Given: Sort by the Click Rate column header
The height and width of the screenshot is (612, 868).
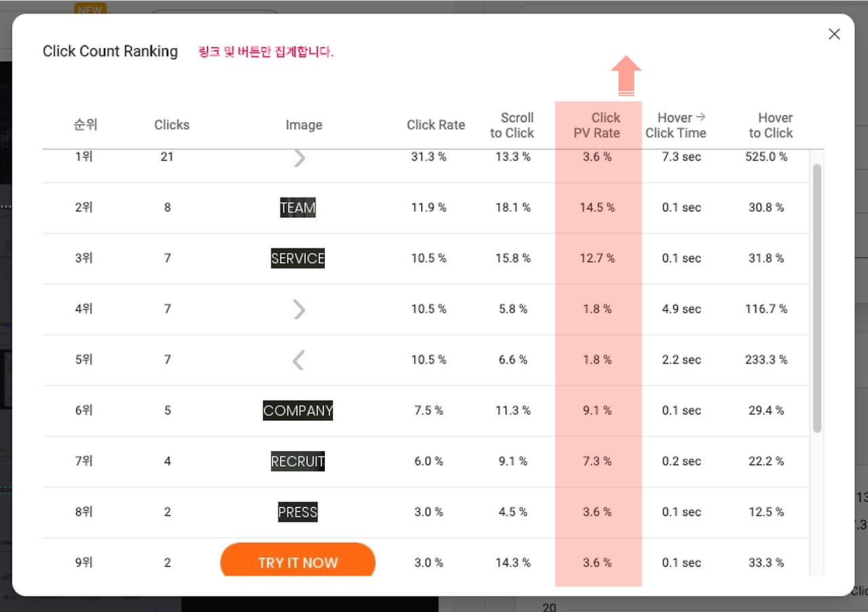Looking at the screenshot, I should pos(436,125).
